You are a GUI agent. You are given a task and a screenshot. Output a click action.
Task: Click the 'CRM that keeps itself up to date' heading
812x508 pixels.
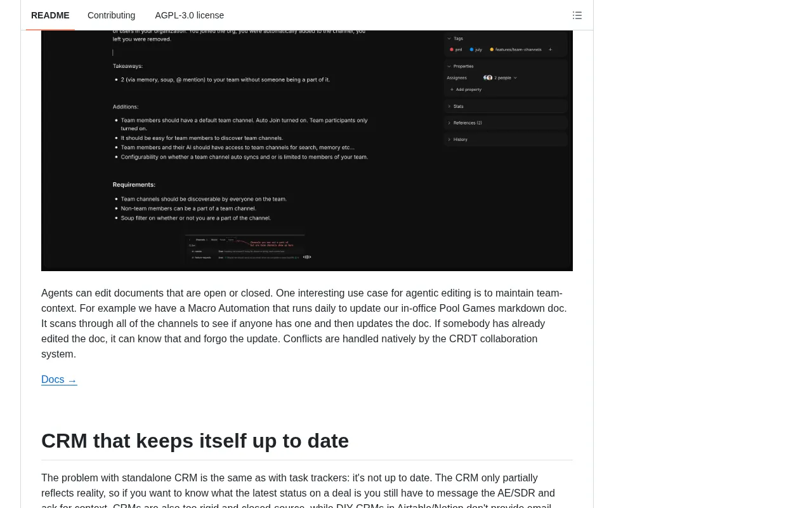point(195,441)
